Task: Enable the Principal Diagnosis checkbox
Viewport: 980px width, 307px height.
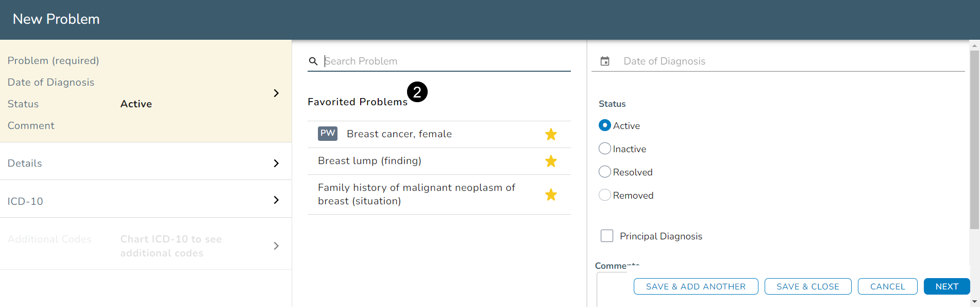Action: point(607,236)
